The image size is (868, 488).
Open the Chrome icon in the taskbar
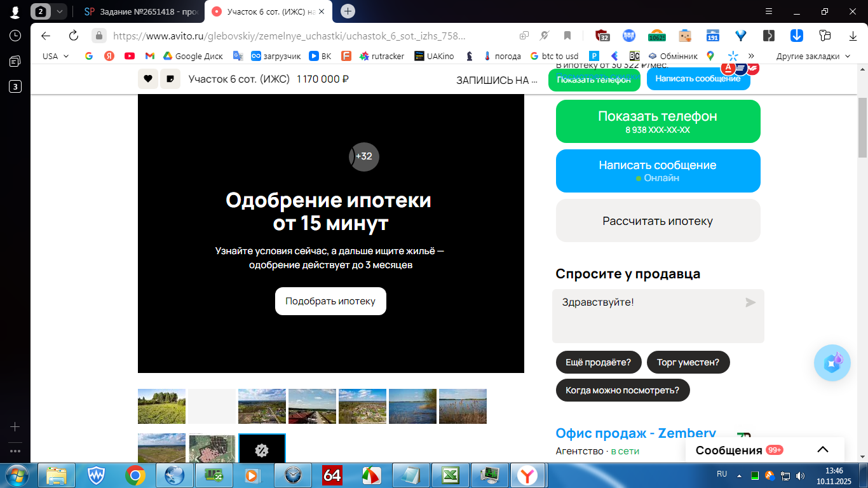tap(135, 475)
